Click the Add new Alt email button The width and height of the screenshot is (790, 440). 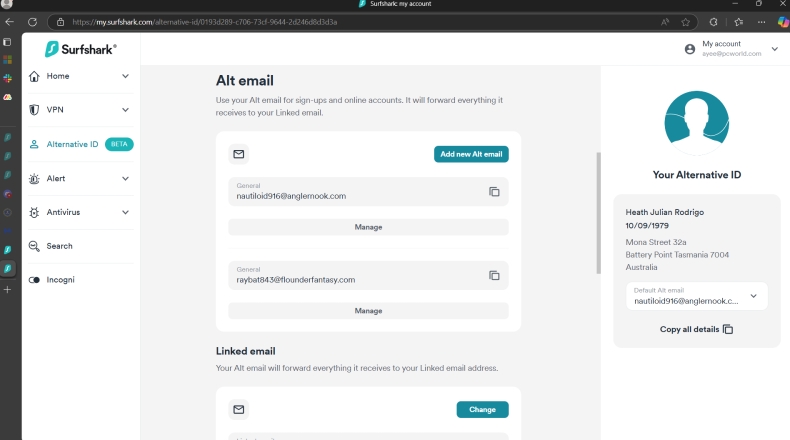[471, 154]
